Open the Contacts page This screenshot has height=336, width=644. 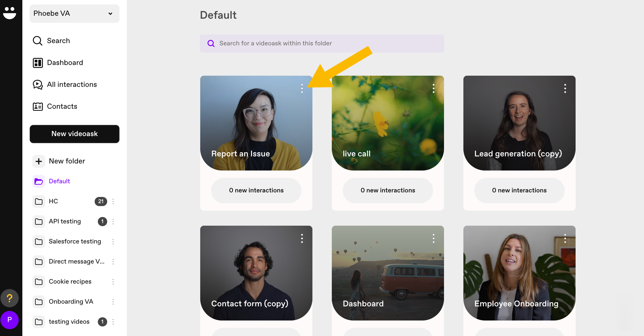[x=55, y=106]
